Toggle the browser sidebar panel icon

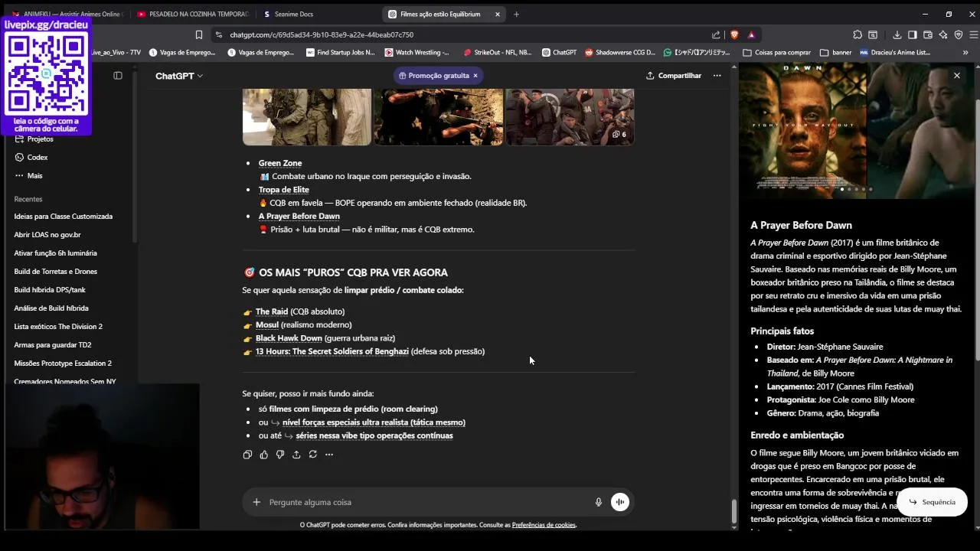912,34
